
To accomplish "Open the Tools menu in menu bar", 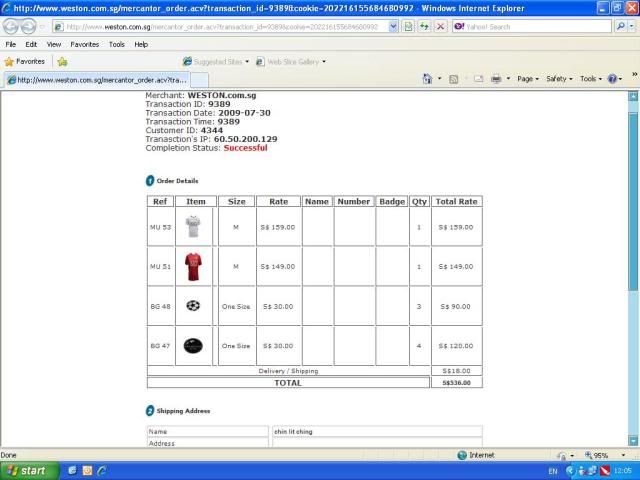I will (x=116, y=44).
